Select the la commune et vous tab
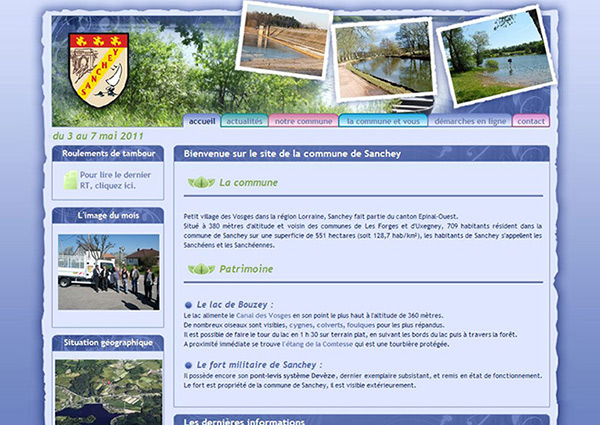 (383, 121)
